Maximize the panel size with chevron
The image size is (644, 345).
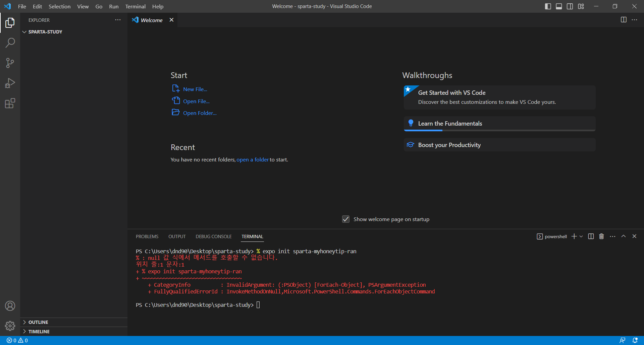[x=624, y=236]
